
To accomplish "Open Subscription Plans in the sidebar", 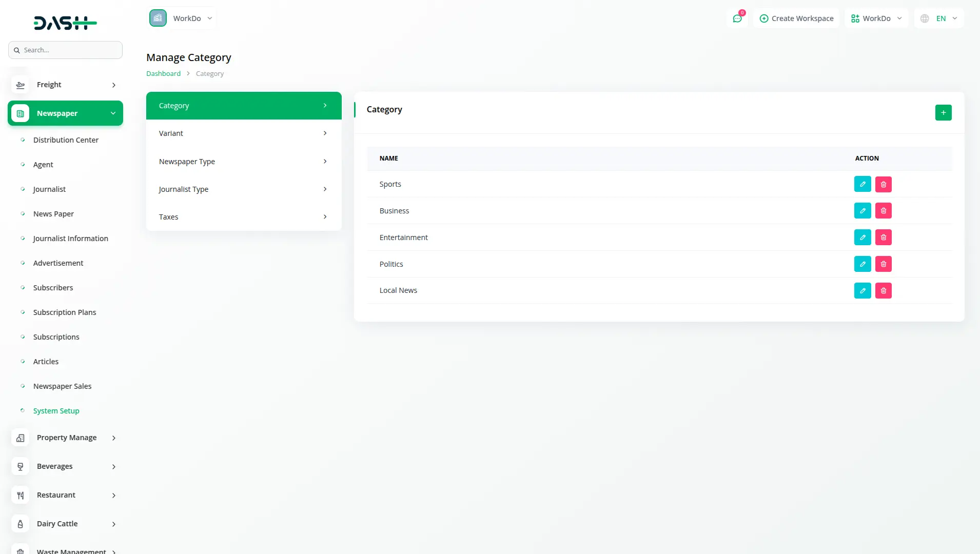I will point(65,312).
